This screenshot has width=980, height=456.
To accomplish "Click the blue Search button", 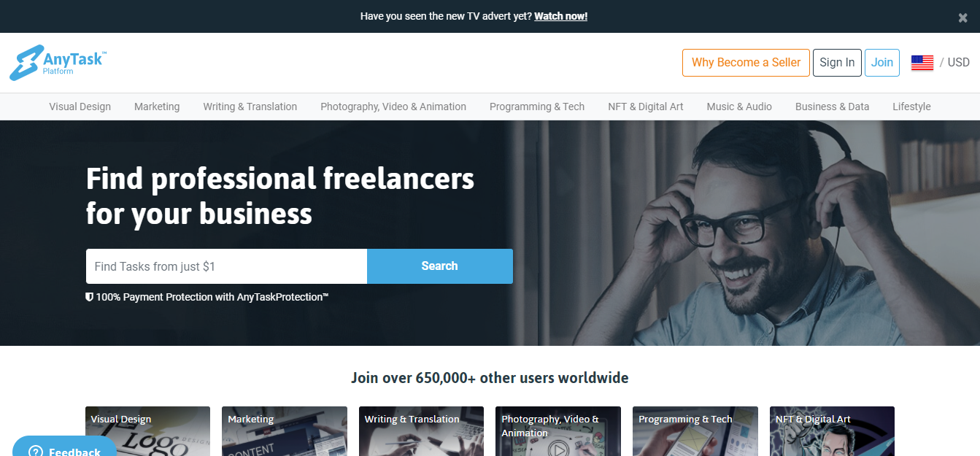I will (440, 266).
